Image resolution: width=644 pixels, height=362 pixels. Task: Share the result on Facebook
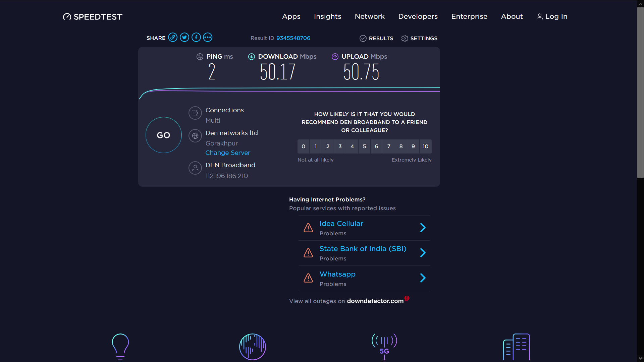(x=196, y=37)
